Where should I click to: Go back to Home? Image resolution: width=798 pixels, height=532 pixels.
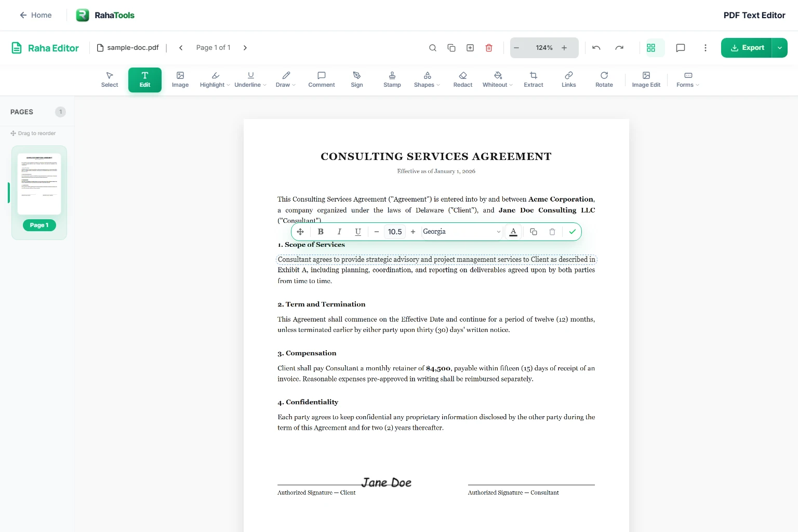(x=35, y=15)
